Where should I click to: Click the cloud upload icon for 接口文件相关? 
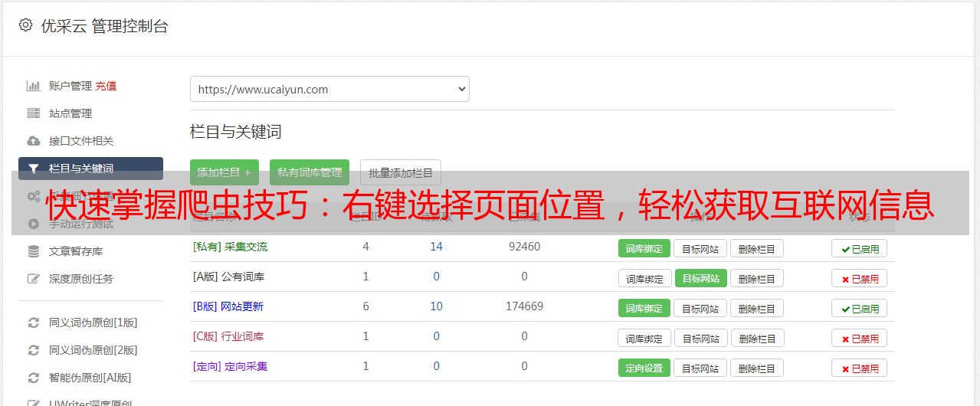click(33, 141)
